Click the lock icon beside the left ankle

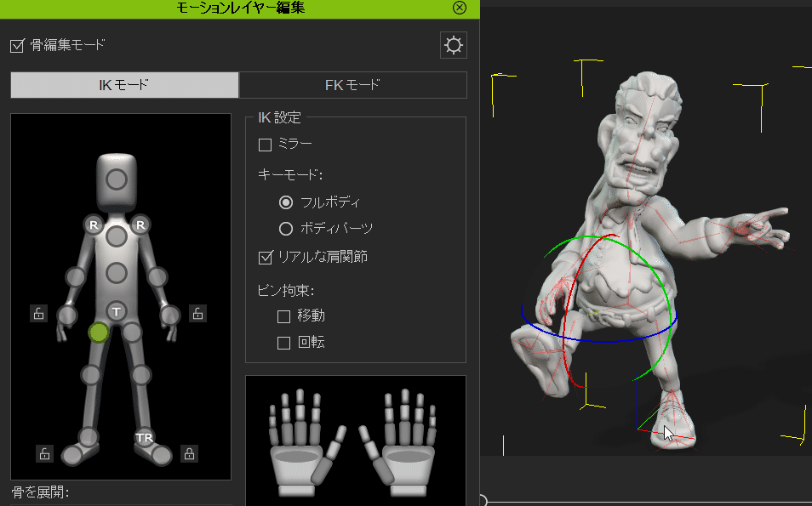pyautogui.click(x=43, y=453)
